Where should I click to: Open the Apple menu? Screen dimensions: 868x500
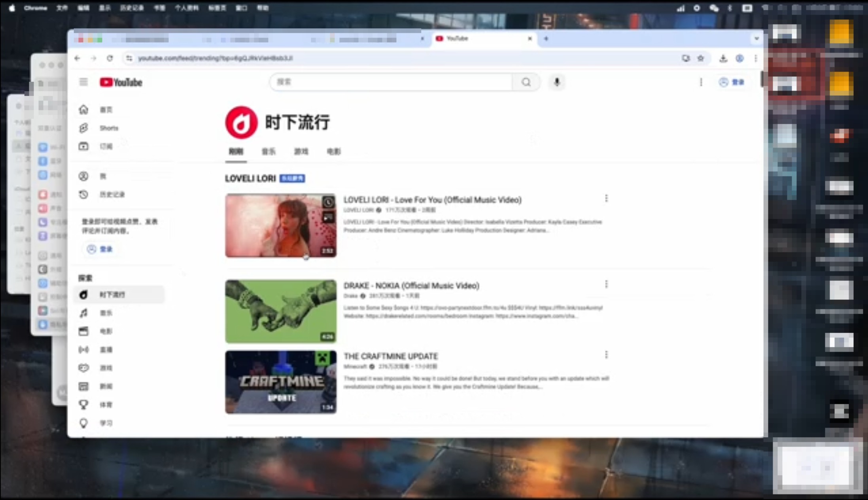(x=11, y=8)
